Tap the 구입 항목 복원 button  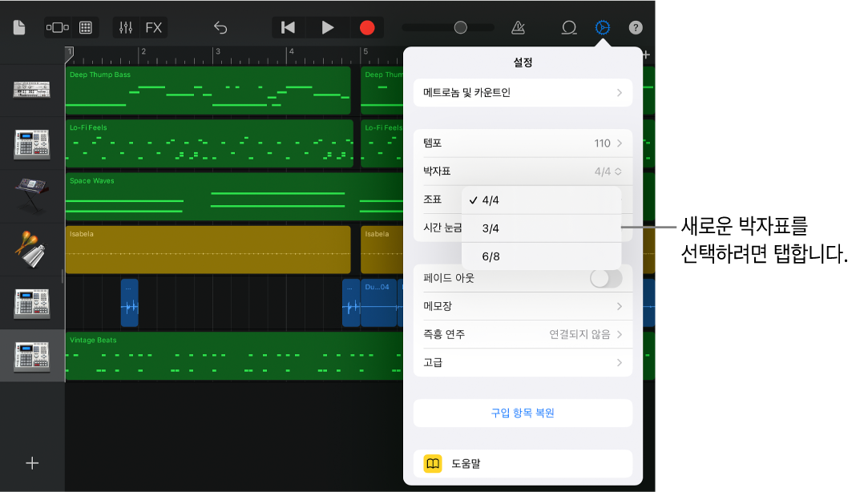[x=523, y=413]
